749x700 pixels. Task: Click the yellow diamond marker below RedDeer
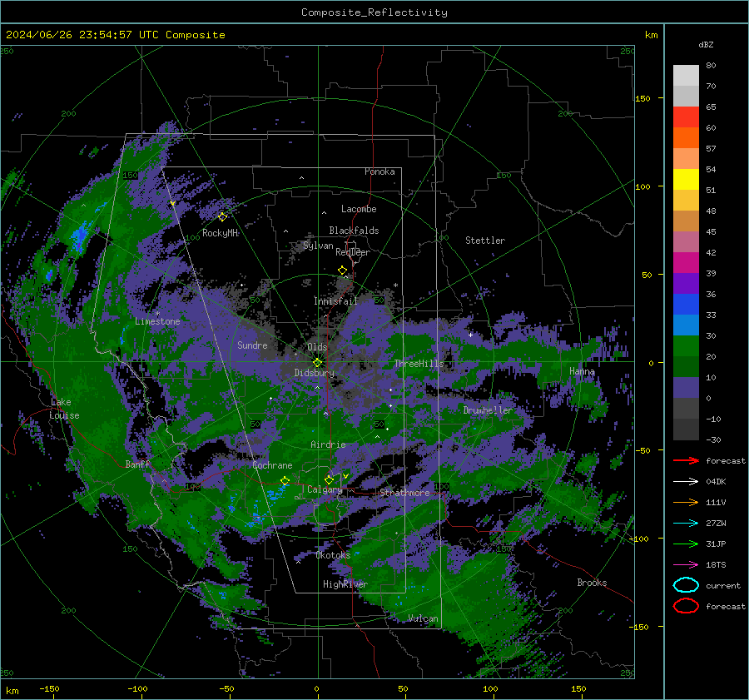[342, 271]
